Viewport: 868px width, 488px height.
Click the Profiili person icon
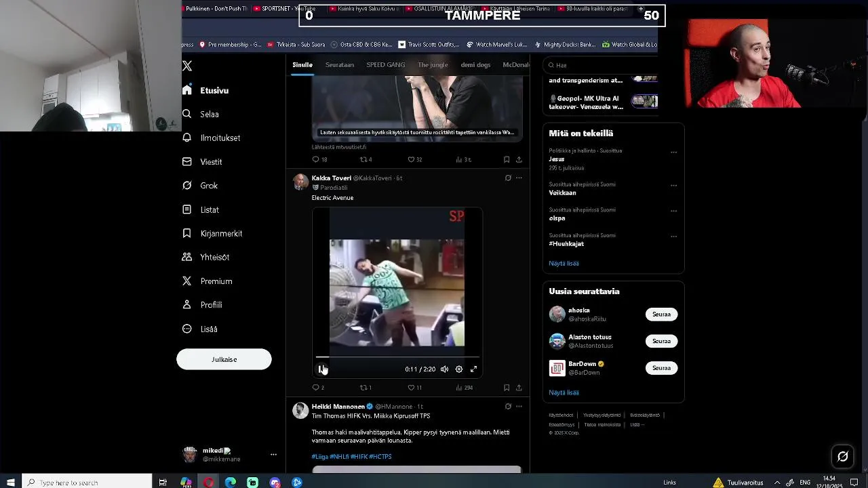[x=187, y=305]
